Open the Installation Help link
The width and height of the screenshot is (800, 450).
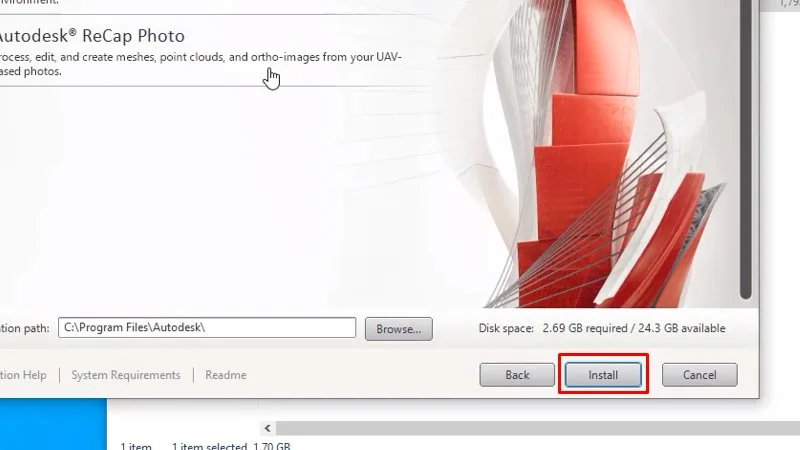[23, 375]
